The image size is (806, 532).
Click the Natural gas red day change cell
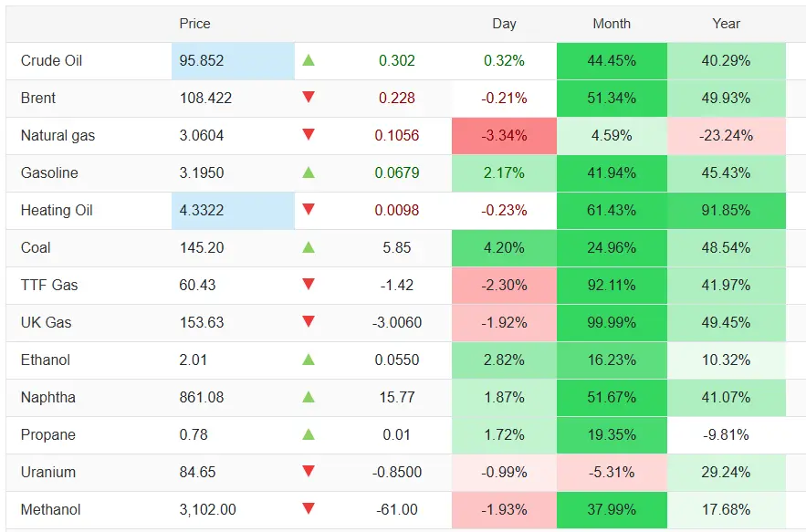coord(504,136)
